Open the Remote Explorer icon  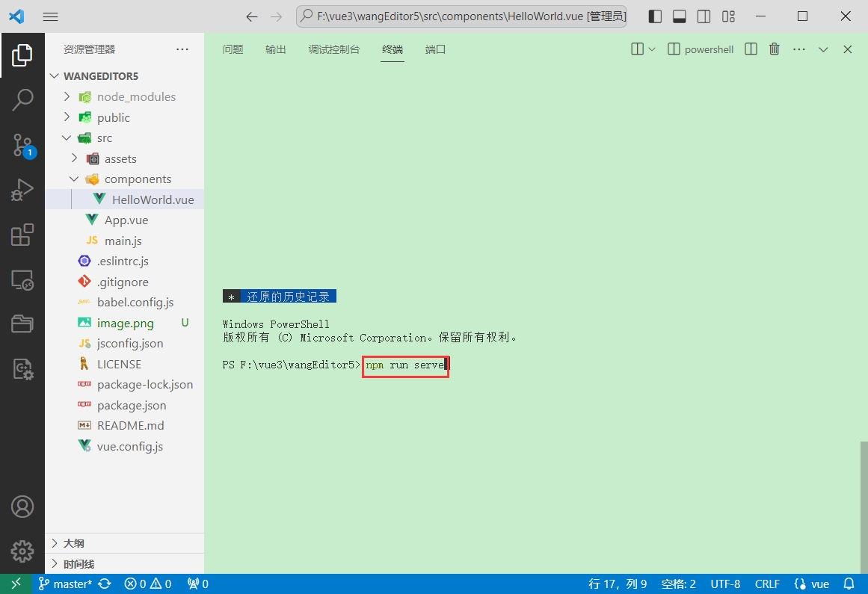pos(22,280)
